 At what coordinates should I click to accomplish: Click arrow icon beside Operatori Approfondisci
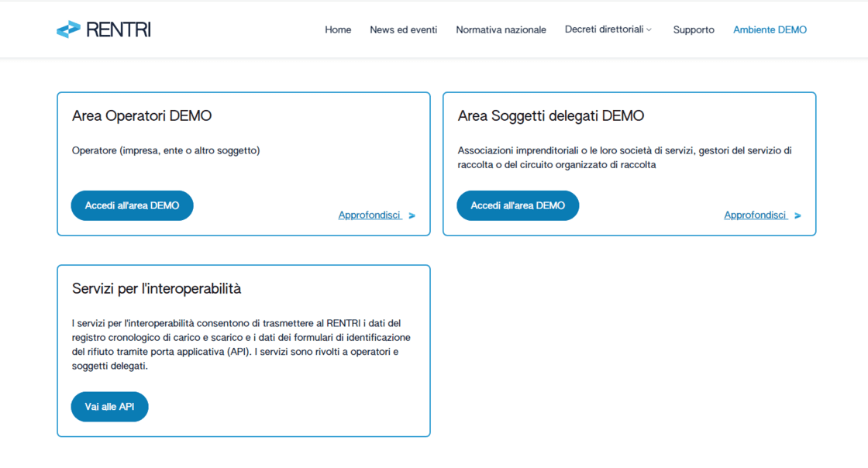point(412,215)
